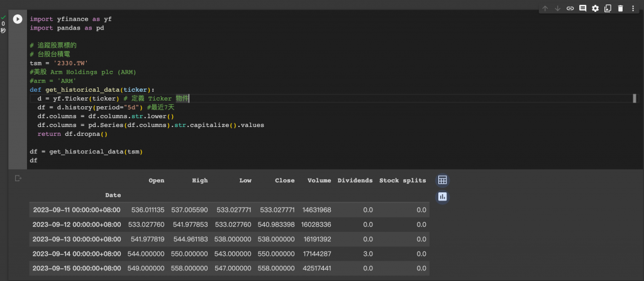The height and width of the screenshot is (281, 644).
Task: Open the cell editor settings gear
Action: pos(595,8)
